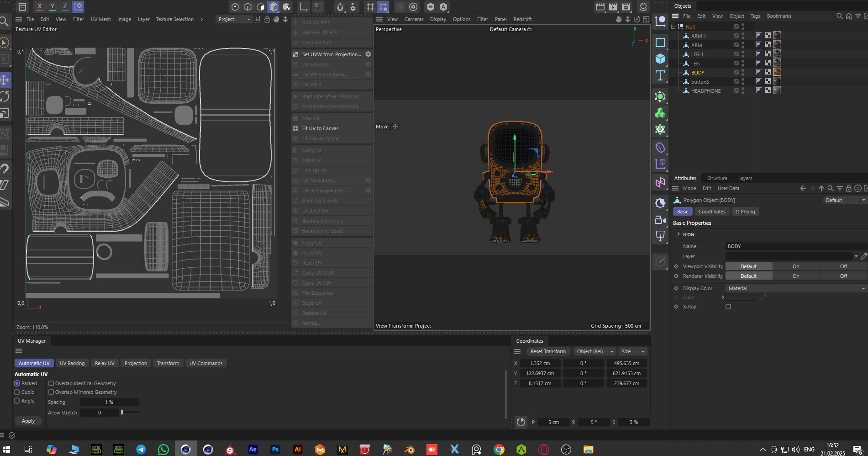Open the Structure tab
The height and width of the screenshot is (456, 868).
717,178
